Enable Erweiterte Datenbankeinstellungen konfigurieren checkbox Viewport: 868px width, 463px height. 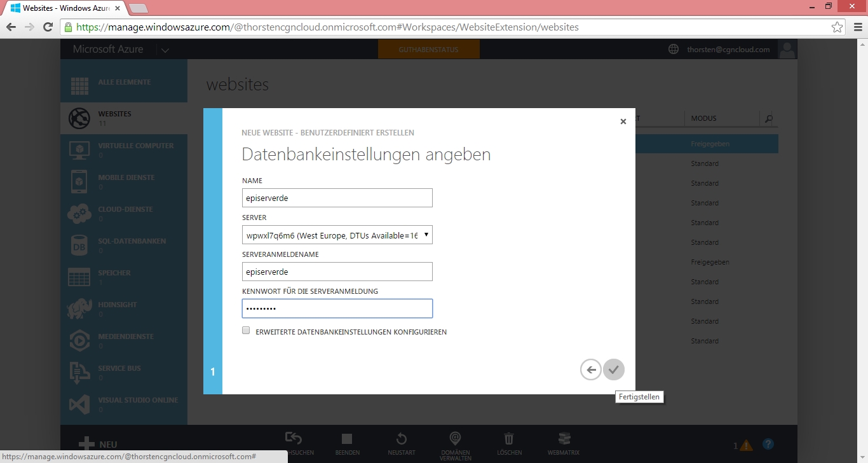tap(246, 331)
